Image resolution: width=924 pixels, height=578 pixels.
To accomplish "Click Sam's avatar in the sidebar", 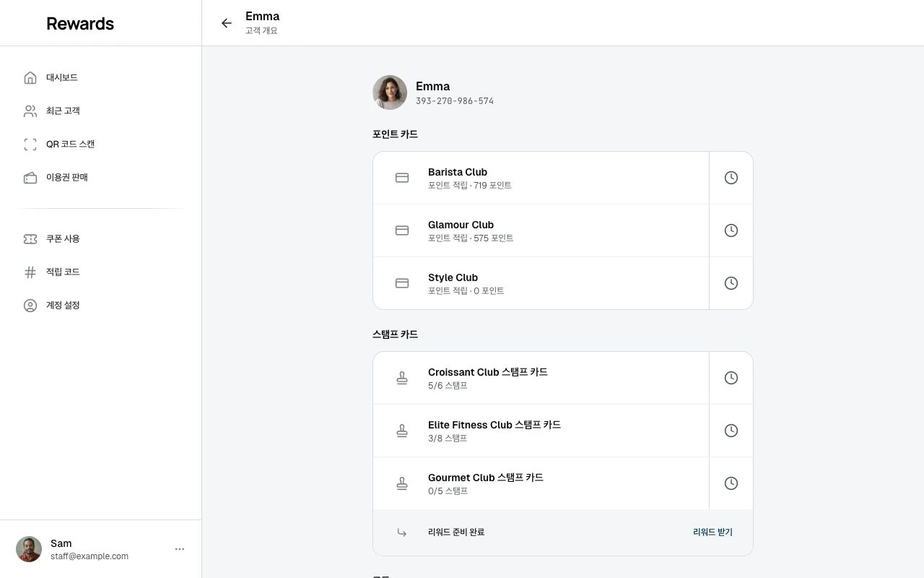I will (x=29, y=549).
